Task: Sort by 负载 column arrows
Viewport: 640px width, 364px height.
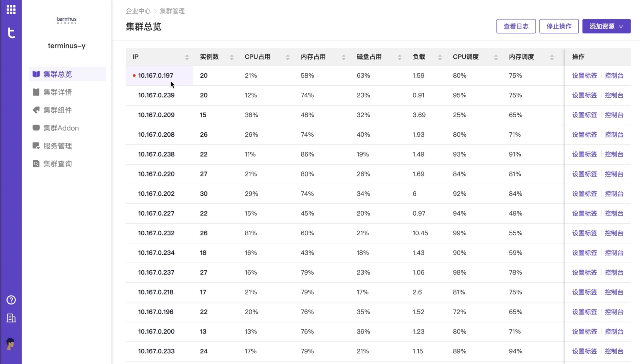Action: click(440, 57)
